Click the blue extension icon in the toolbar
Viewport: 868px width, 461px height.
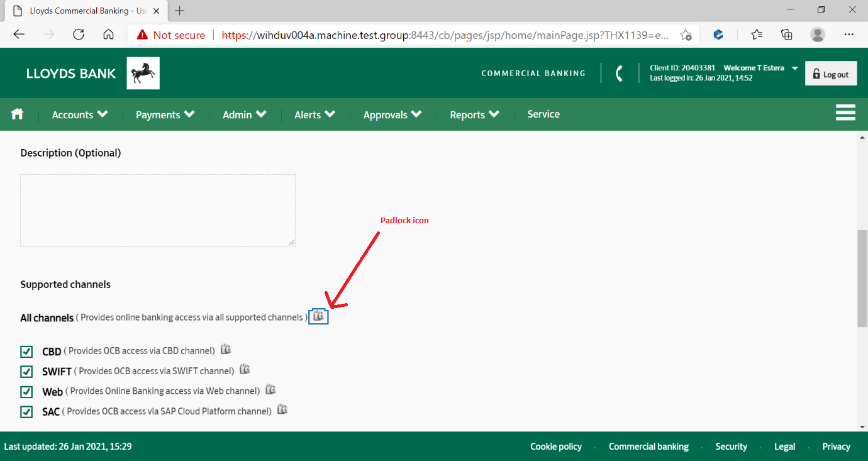point(718,35)
